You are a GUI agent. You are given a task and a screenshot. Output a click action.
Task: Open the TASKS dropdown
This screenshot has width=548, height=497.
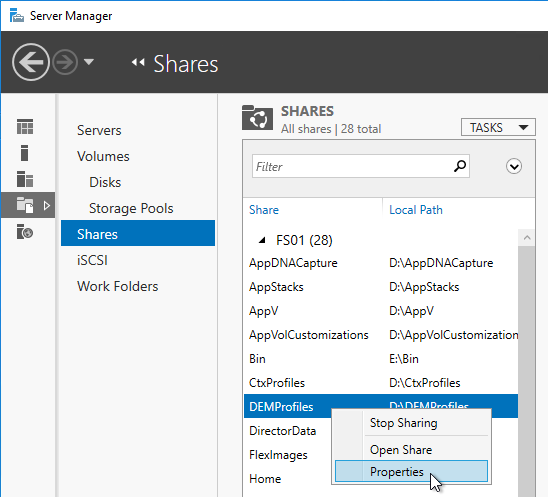(498, 127)
